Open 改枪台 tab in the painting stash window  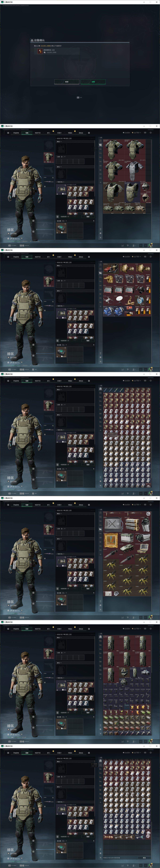(81, 505)
